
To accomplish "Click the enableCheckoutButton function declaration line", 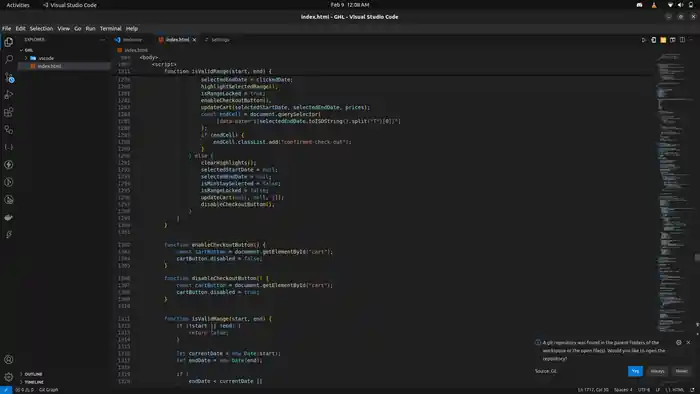I will click(215, 245).
